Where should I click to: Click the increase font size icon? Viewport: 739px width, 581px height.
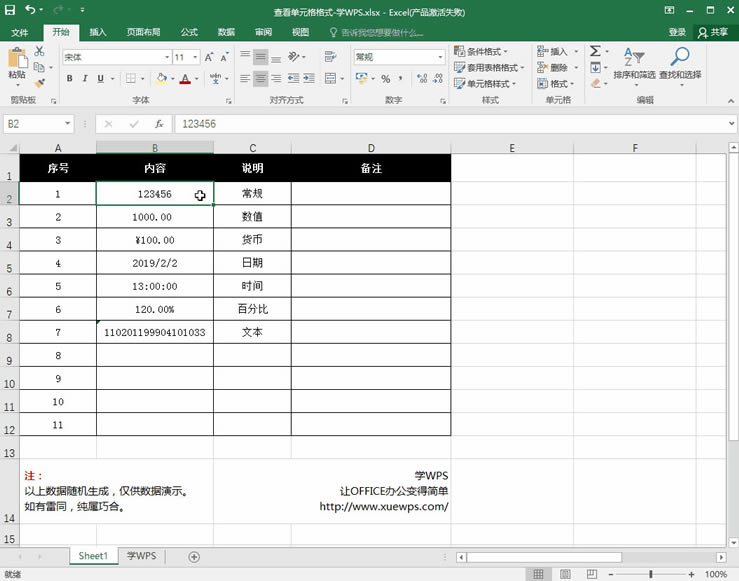click(208, 58)
